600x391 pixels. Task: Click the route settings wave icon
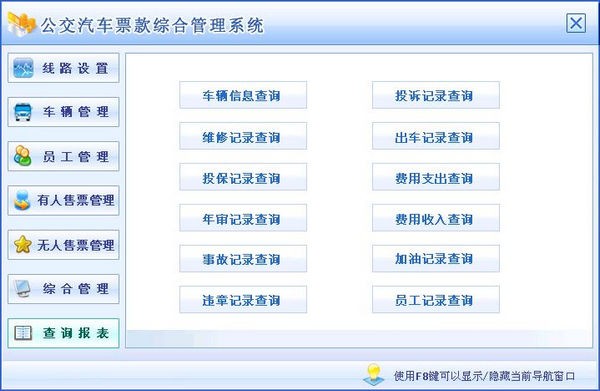(23, 68)
